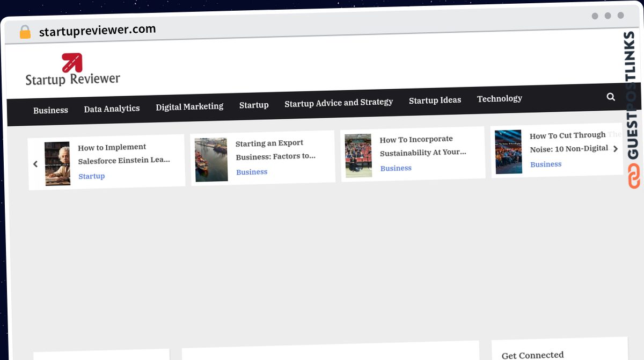This screenshot has height=360, width=644.
Task: Click the padlock icon beside the URL
Action: click(25, 32)
